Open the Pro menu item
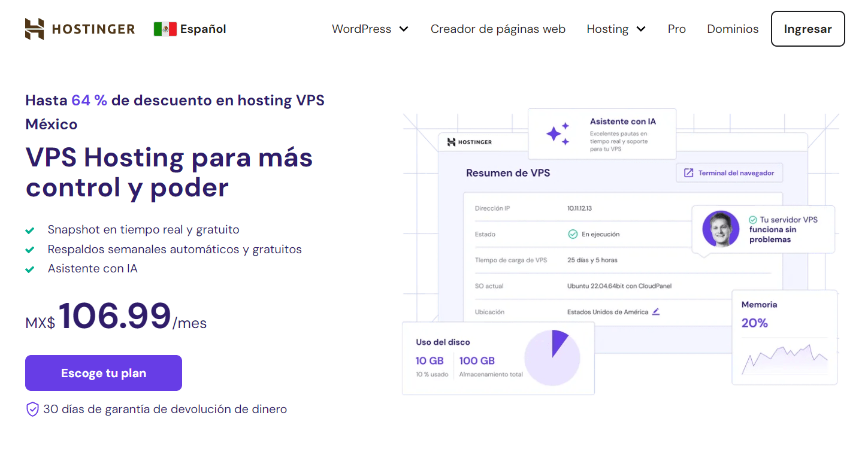Image resolution: width=868 pixels, height=449 pixels. (677, 29)
